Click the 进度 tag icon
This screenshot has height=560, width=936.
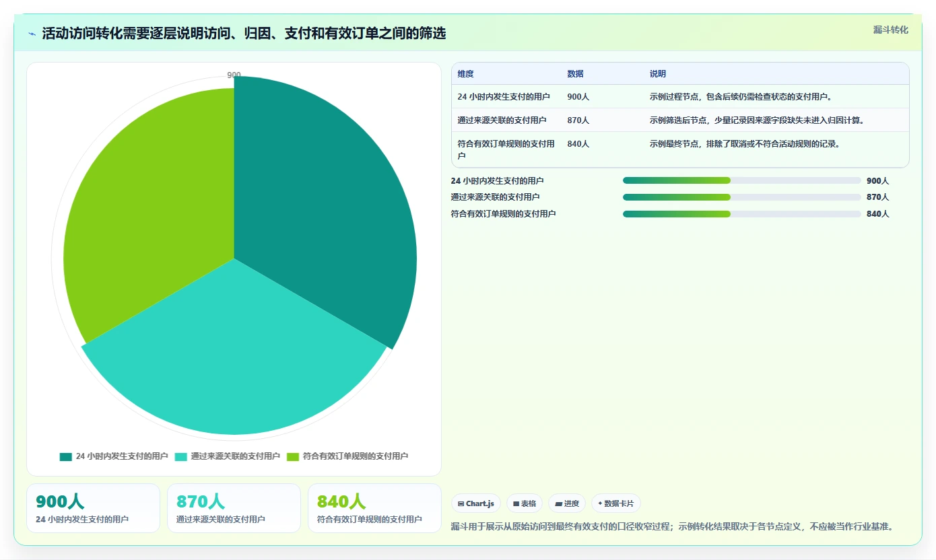coord(558,503)
